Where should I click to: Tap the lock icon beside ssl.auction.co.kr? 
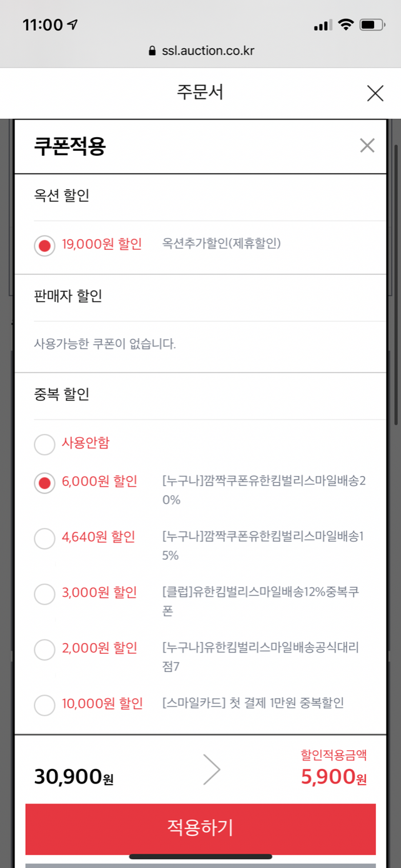tap(152, 51)
